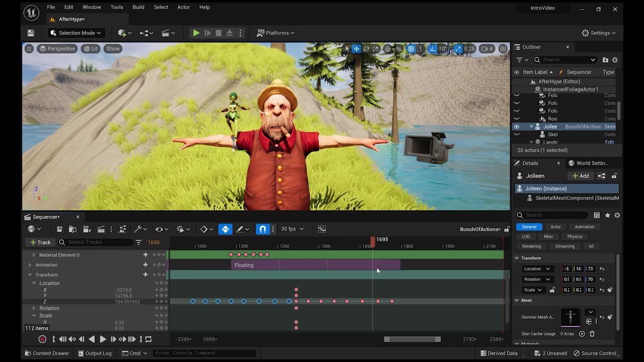Toggle surface snapping icon in viewport
This screenshot has width=644, height=362.
pos(398,49)
